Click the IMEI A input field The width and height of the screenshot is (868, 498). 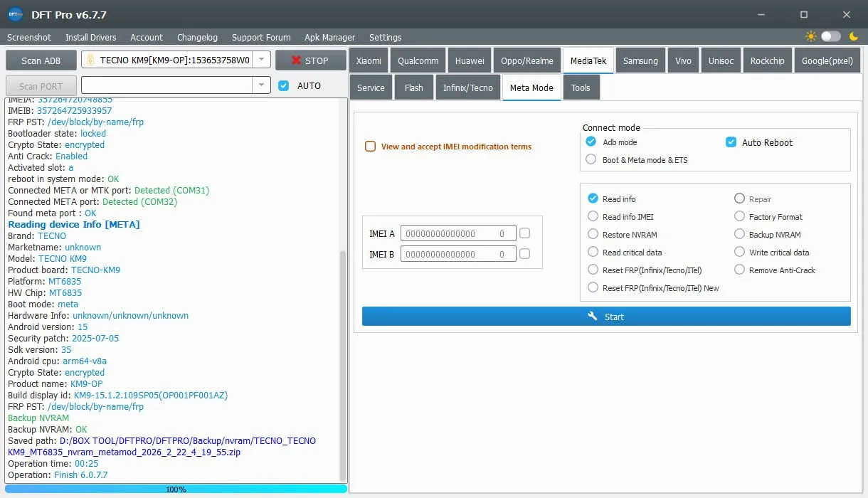point(457,233)
